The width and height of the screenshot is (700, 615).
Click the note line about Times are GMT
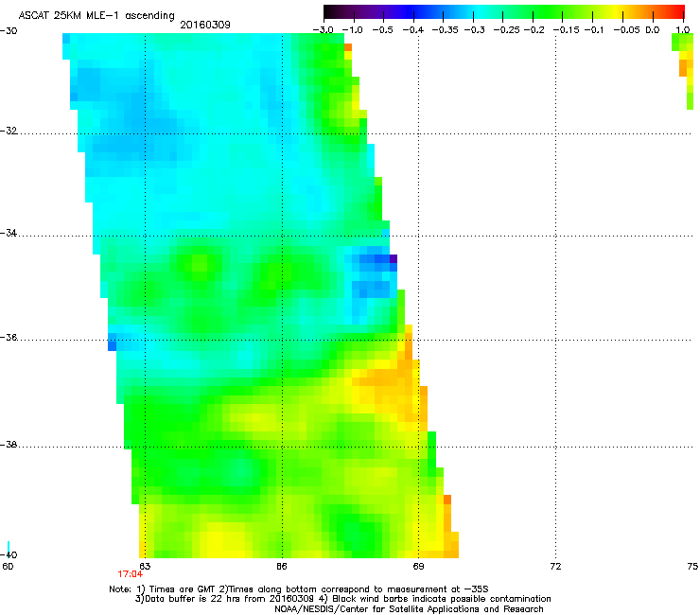tap(299, 589)
